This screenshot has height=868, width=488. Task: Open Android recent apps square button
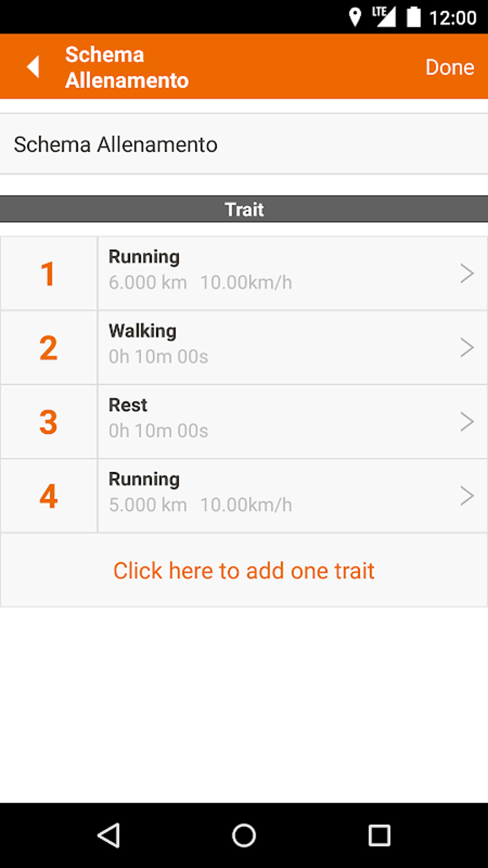point(379,836)
